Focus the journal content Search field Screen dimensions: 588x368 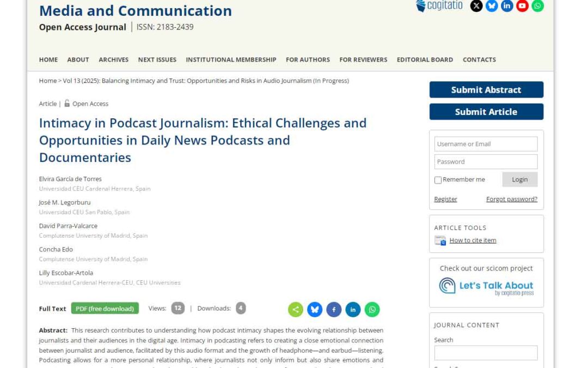coord(486,353)
